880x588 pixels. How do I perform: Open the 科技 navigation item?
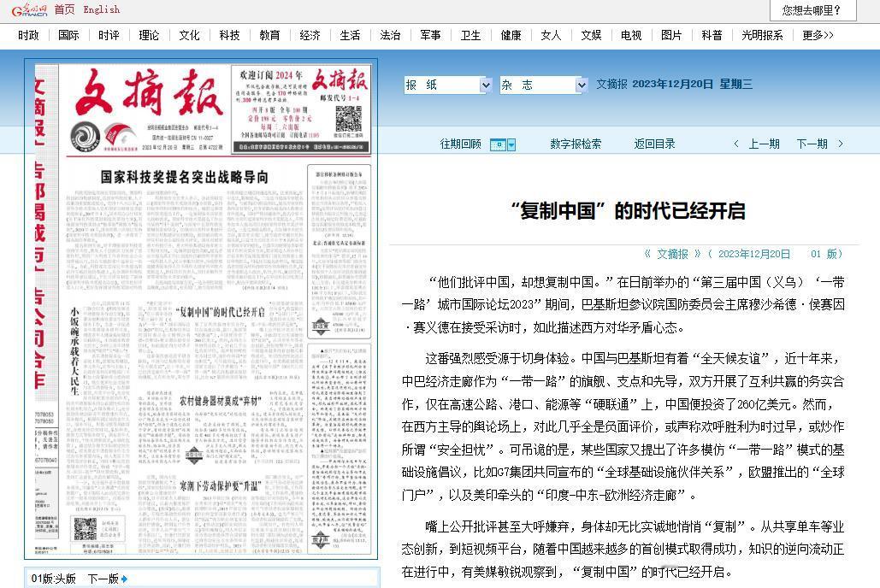point(229,35)
